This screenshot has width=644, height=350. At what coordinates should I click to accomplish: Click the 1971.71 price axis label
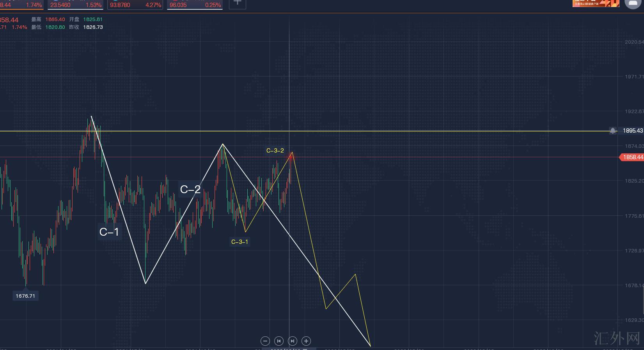[x=634, y=76]
